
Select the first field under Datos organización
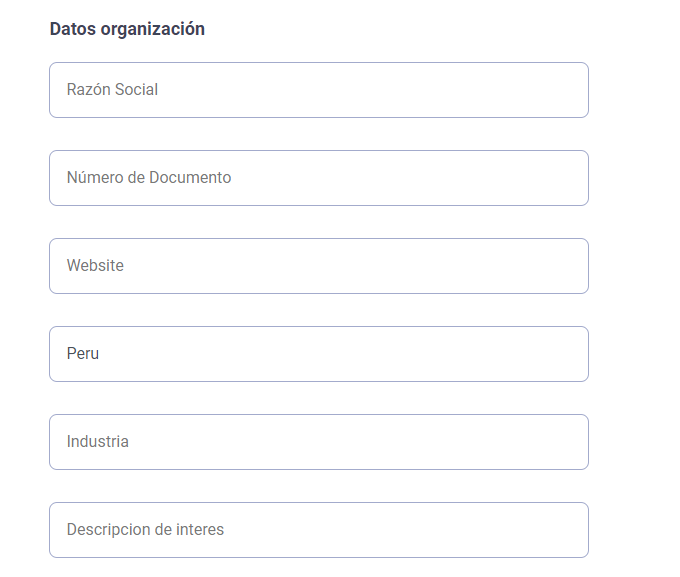tap(318, 90)
